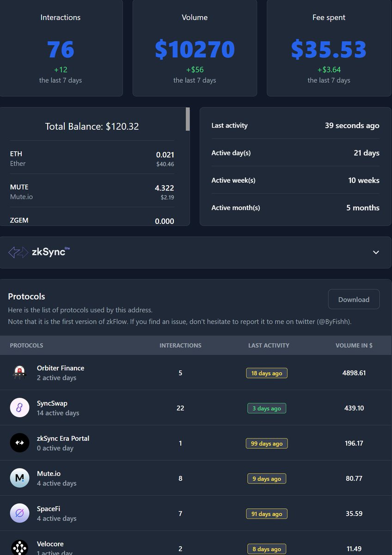Select the SyncSwap protocol name

click(x=52, y=403)
